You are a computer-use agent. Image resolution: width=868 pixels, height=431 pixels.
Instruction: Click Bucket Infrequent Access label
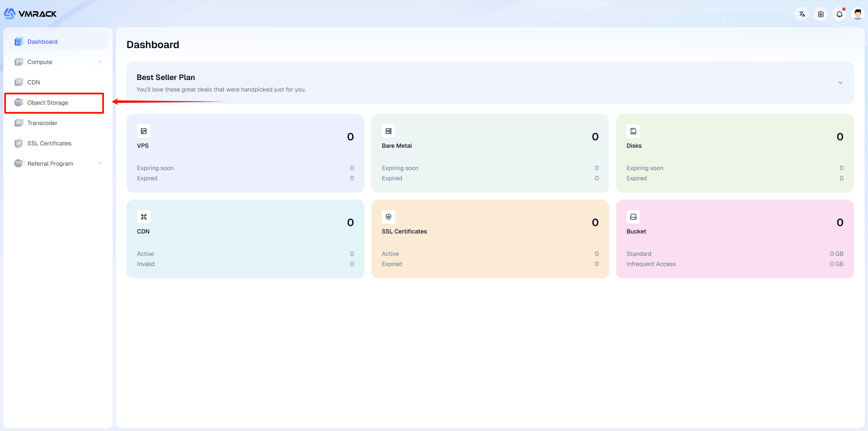(651, 264)
